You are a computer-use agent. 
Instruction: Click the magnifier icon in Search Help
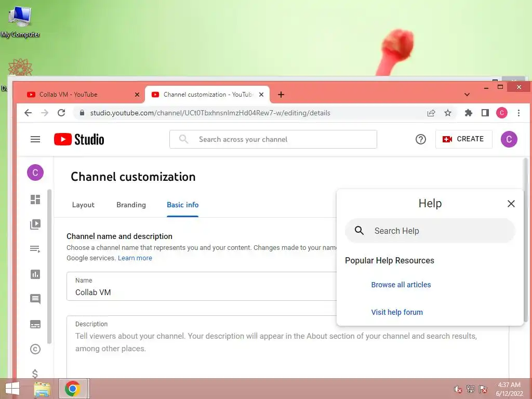tap(360, 231)
